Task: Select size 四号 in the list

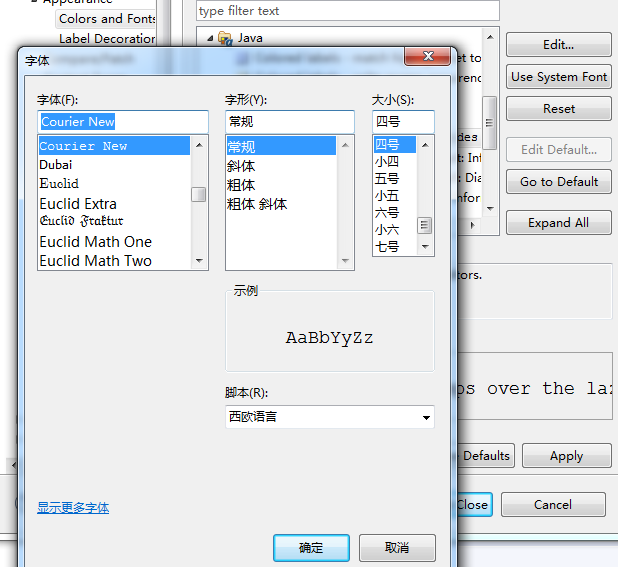Action: (395, 145)
